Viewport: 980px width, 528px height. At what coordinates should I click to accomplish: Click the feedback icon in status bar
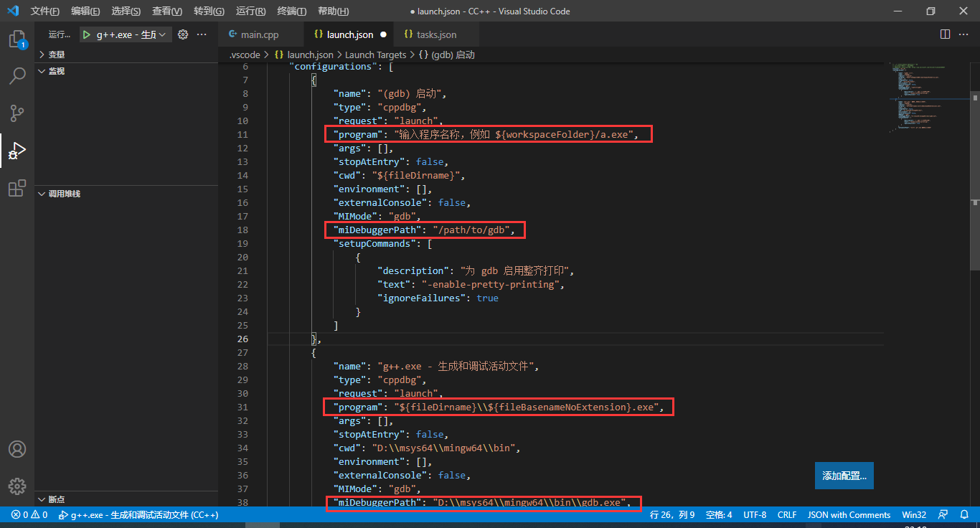coord(943,515)
